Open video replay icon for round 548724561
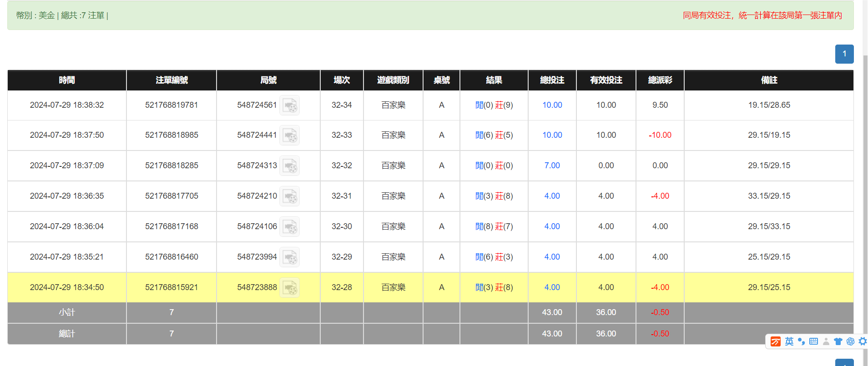The height and width of the screenshot is (366, 868). (289, 105)
